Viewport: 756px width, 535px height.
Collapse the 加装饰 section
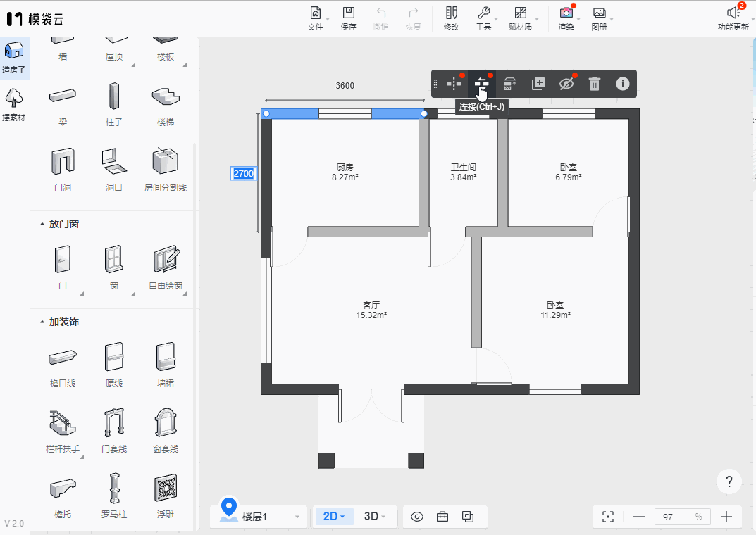point(42,322)
